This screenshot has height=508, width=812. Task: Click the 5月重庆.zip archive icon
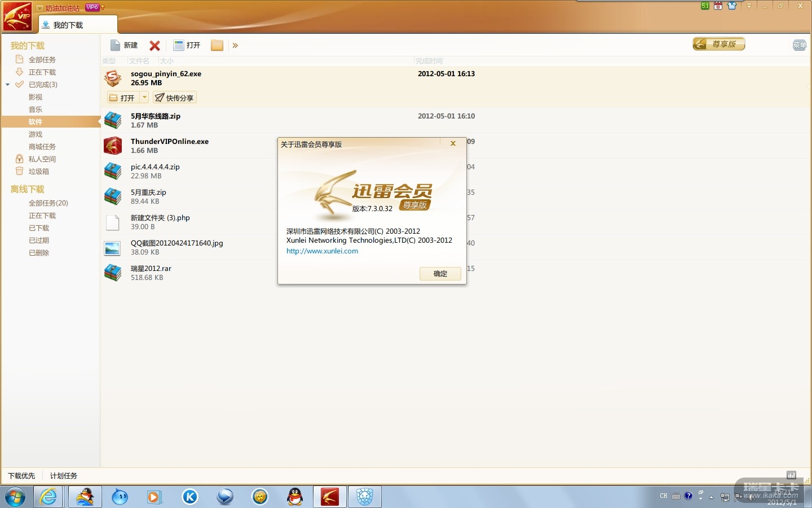coord(113,196)
